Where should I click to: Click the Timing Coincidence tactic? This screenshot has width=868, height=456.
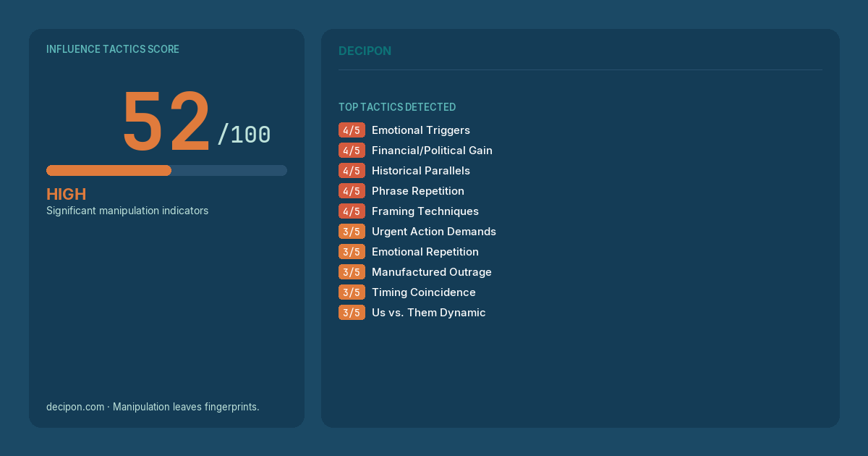pos(424,292)
